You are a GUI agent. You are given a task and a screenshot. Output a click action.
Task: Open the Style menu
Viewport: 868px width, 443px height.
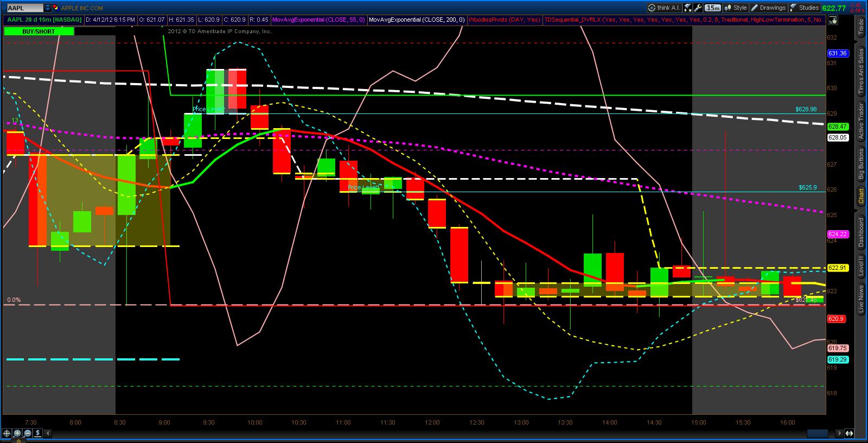(x=735, y=8)
